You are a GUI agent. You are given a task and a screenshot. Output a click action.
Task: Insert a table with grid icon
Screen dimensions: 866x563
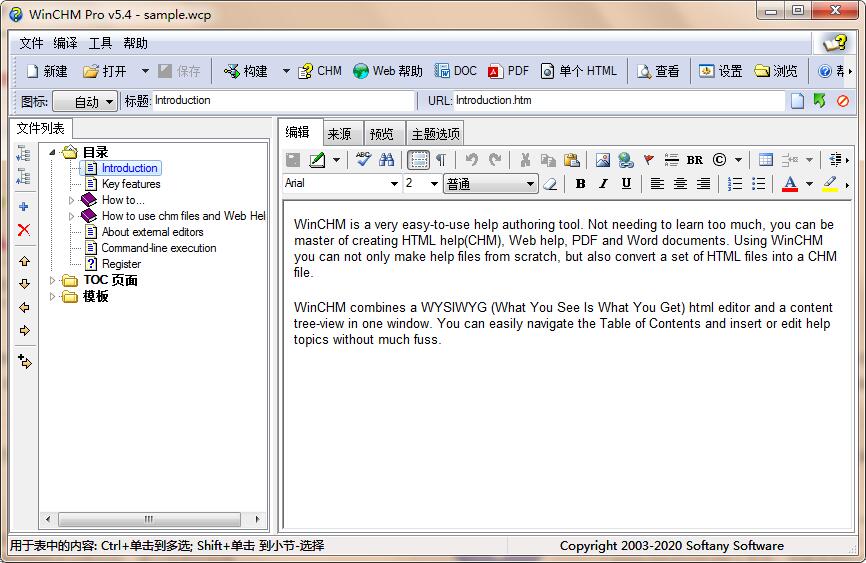(x=765, y=160)
